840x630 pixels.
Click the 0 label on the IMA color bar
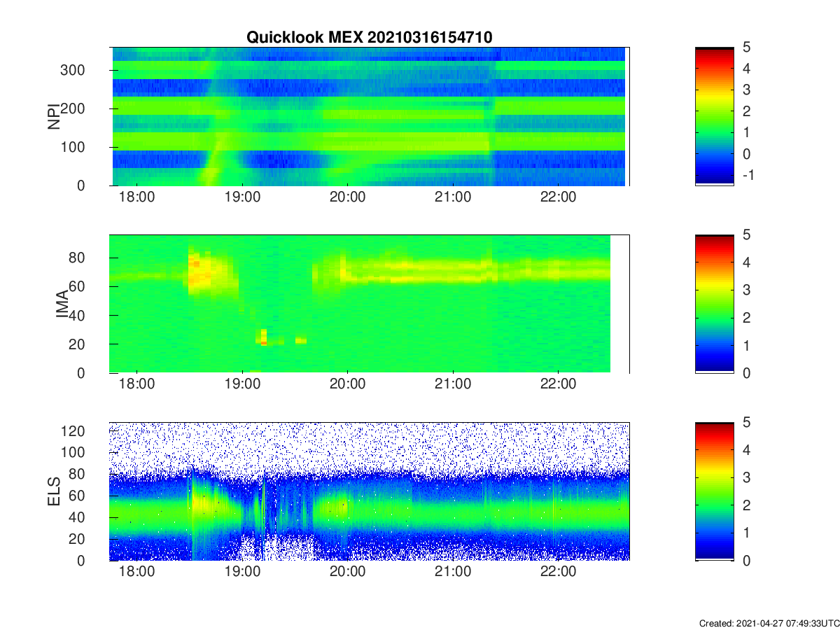(x=746, y=373)
